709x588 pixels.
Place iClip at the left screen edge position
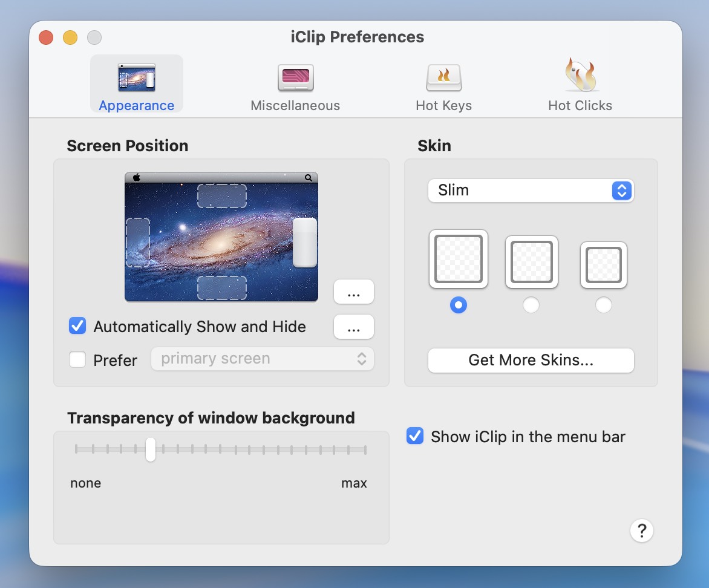click(137, 243)
